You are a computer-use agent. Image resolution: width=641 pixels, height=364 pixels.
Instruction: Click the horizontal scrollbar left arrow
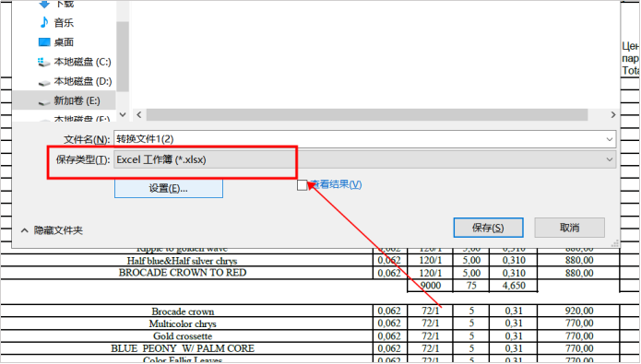click(x=139, y=115)
